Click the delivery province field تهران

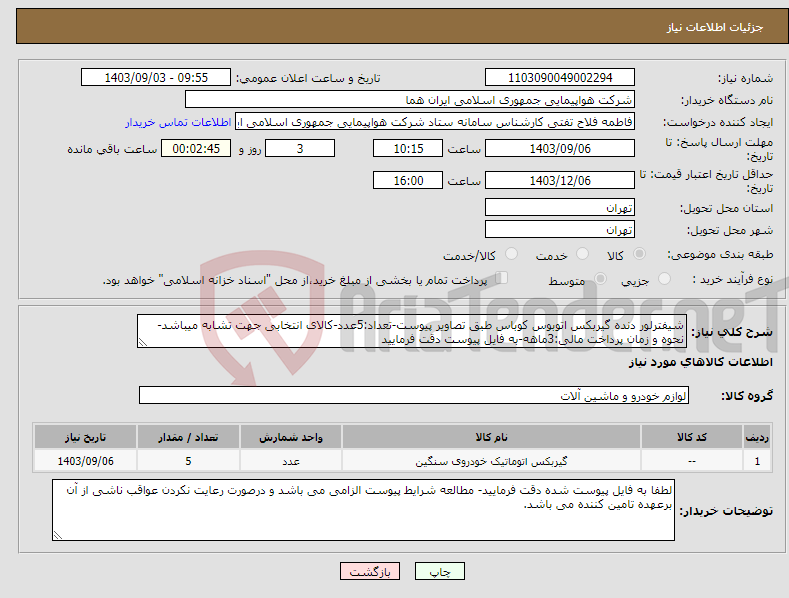(x=560, y=207)
